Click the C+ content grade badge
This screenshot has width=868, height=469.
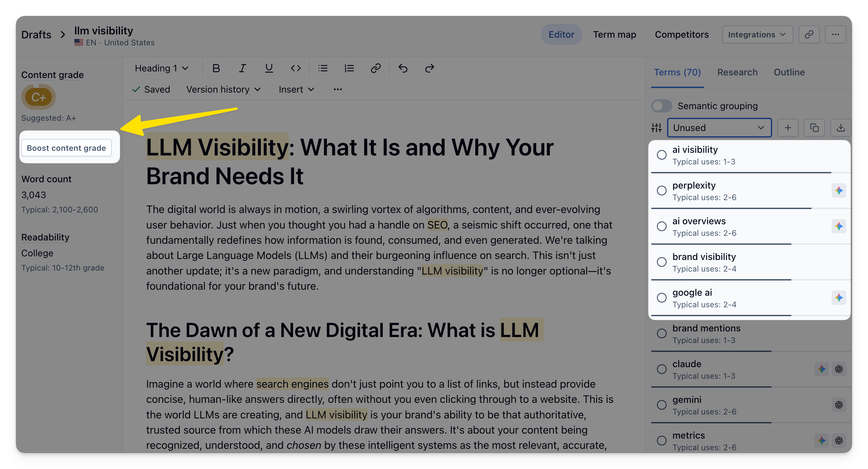click(38, 97)
